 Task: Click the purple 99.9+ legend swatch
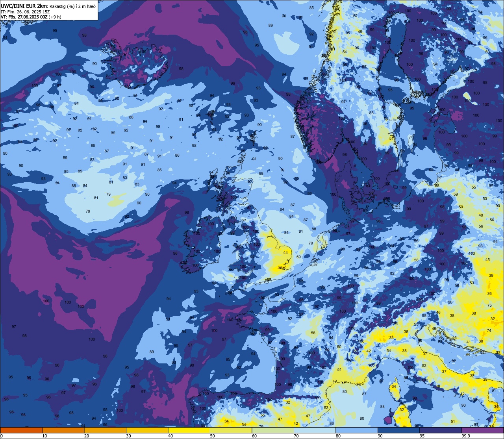click(483, 430)
